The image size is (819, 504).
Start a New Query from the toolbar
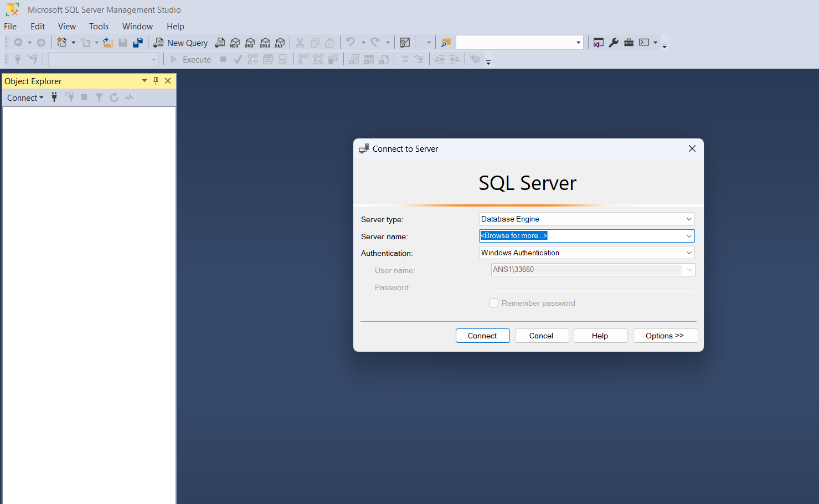coord(181,43)
